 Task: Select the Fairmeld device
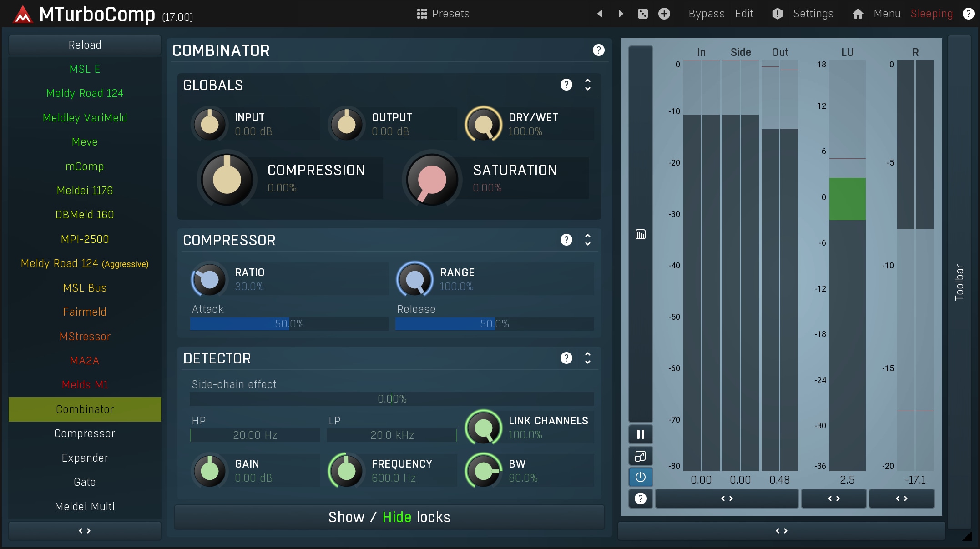tap(85, 312)
